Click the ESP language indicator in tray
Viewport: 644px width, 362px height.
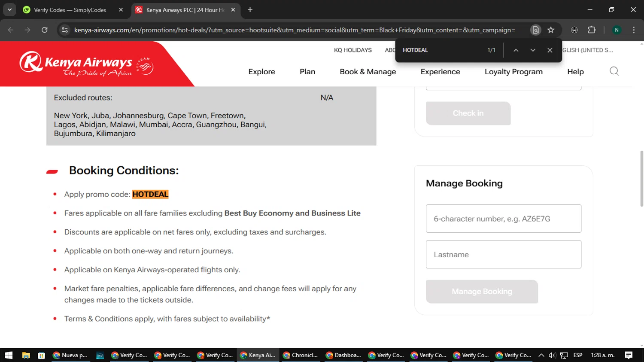(578, 355)
